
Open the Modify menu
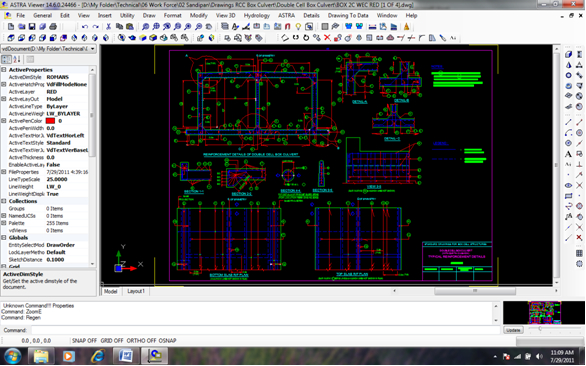click(x=198, y=15)
